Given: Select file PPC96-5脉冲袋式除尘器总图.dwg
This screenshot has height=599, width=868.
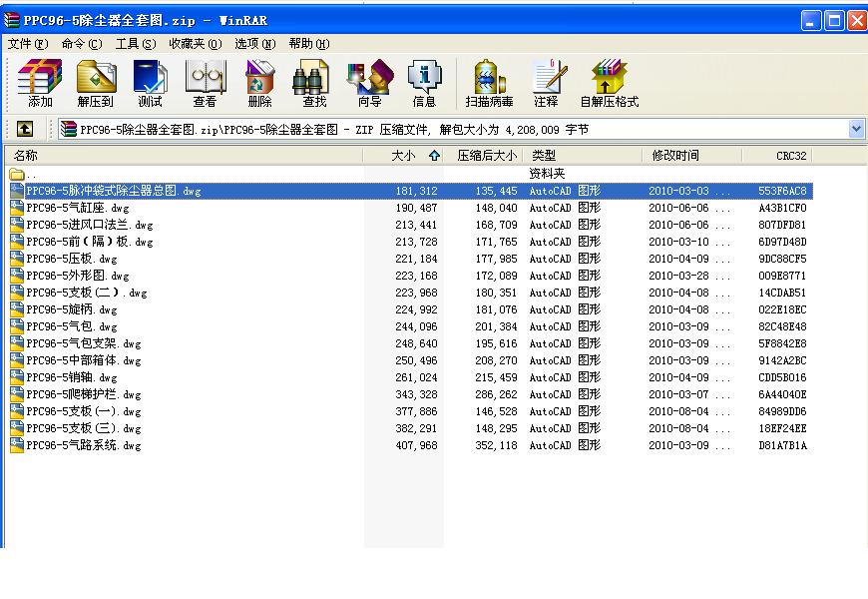Looking at the screenshot, I should (114, 191).
